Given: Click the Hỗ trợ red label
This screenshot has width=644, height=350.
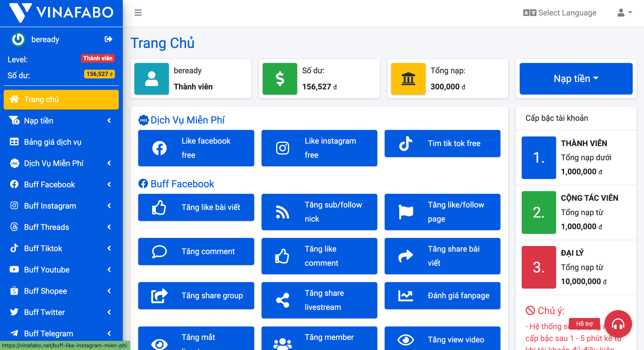Looking at the screenshot, I should (584, 324).
